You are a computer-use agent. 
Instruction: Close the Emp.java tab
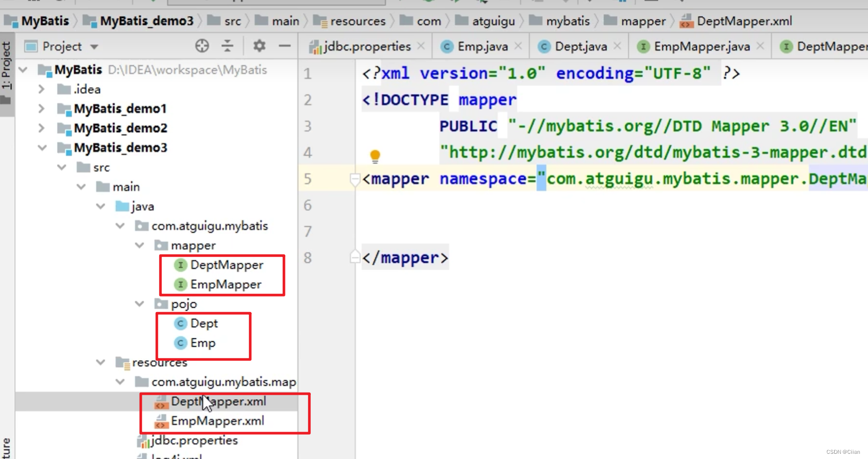(x=518, y=46)
